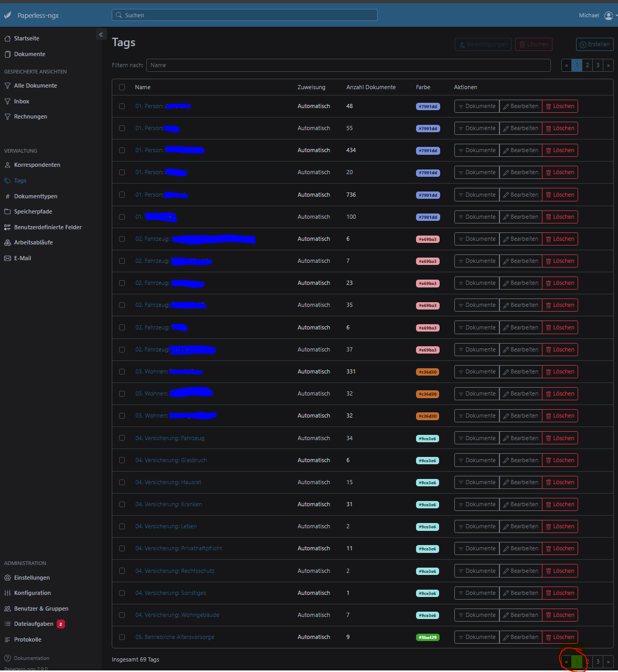Select checkbox for 04. Versicherung: Kranken

click(122, 504)
